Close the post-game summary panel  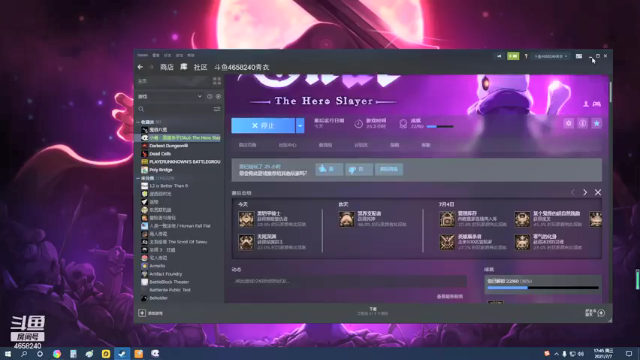point(598,192)
